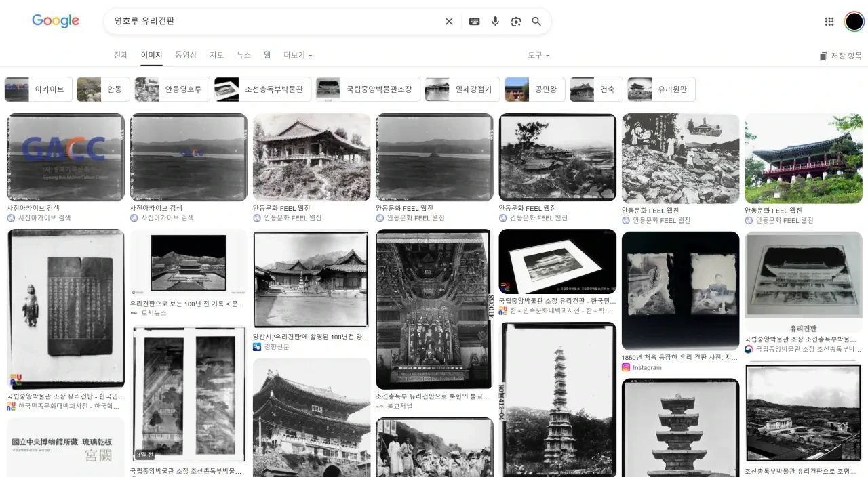This screenshot has height=477, width=868.
Task: Open the Google account avatar
Action: click(854, 22)
